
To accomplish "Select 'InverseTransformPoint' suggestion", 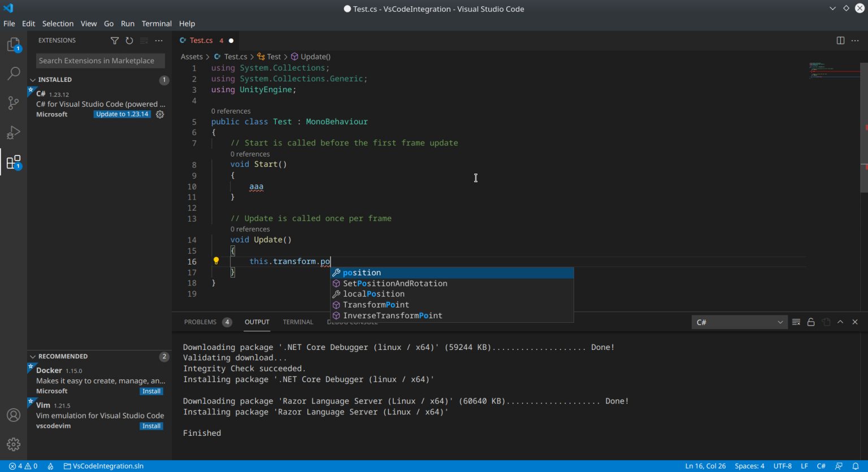I will pos(452,315).
